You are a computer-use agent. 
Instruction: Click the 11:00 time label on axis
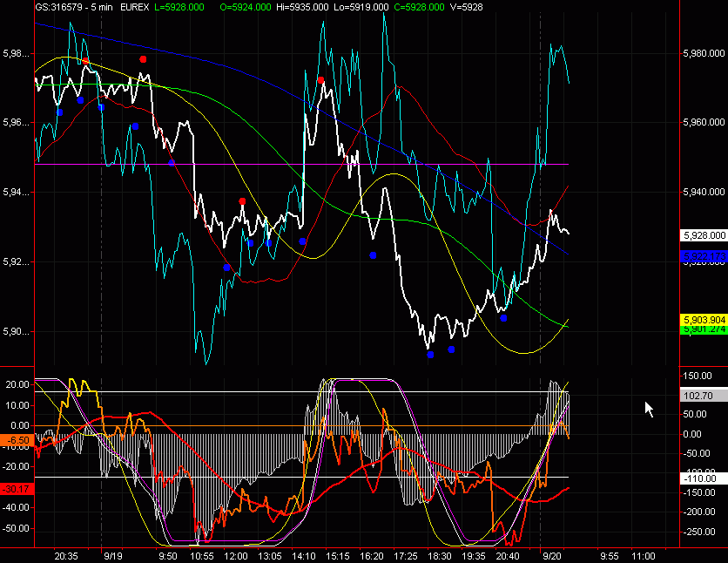click(643, 555)
